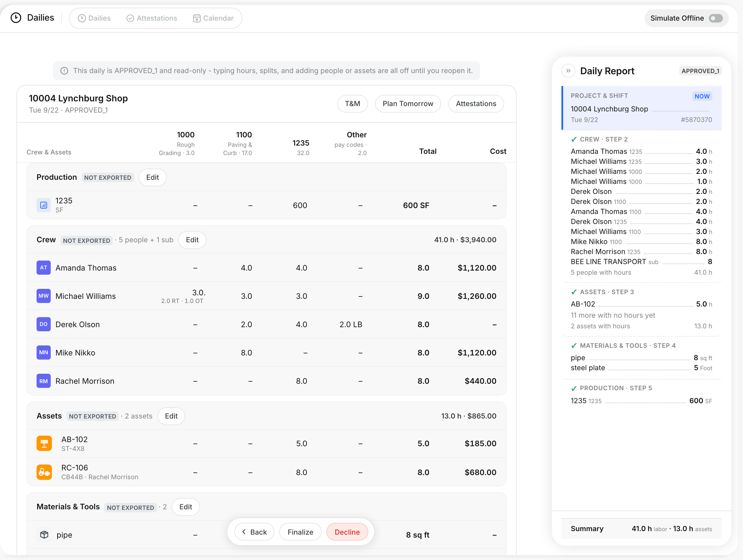Click the Dailies clock logo icon
743x560 pixels.
pos(16,18)
